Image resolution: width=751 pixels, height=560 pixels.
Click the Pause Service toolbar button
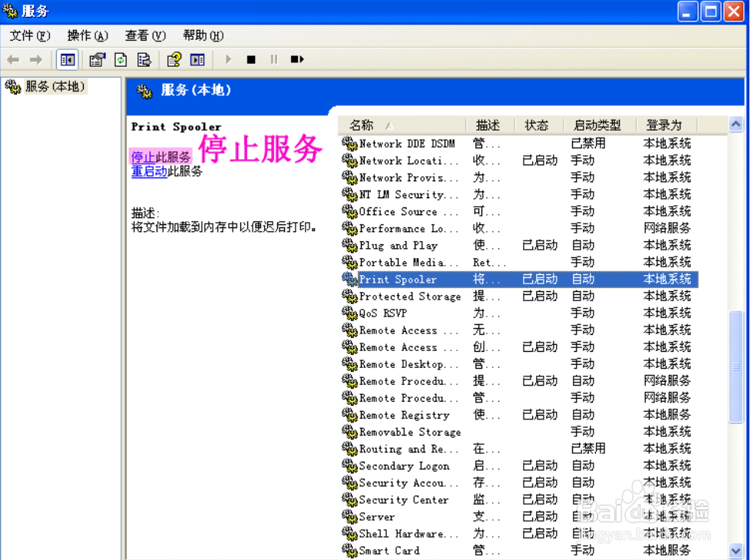274,60
